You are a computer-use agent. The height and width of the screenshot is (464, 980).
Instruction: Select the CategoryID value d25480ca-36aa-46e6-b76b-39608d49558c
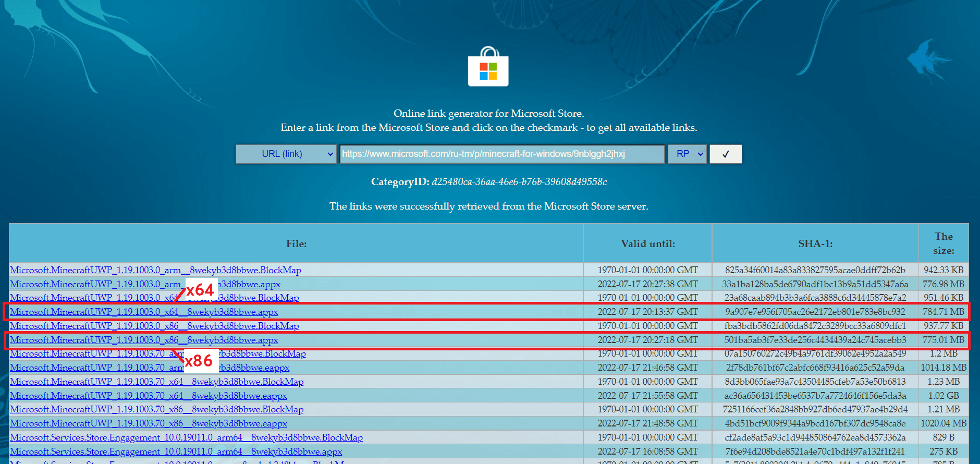click(x=519, y=182)
